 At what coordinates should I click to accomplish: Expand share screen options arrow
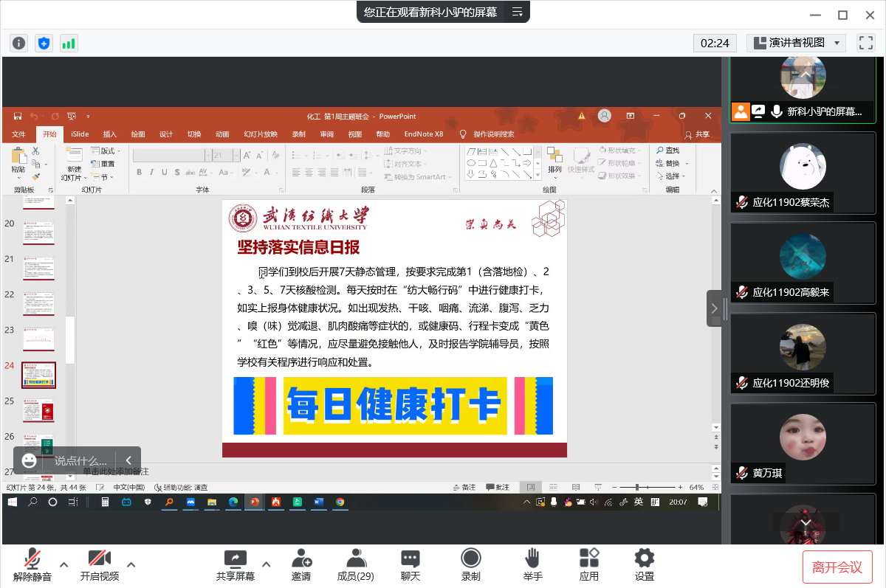(x=267, y=564)
